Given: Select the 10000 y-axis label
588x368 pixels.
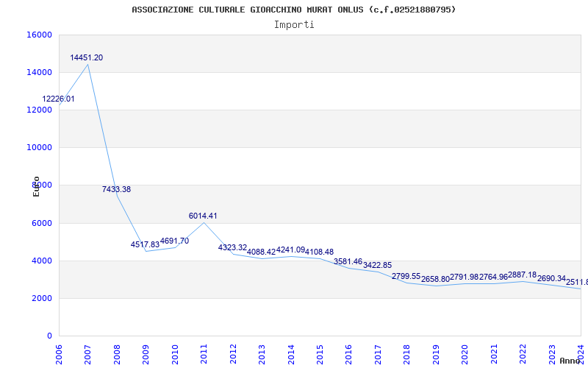Looking at the screenshot, I should [39, 148].
